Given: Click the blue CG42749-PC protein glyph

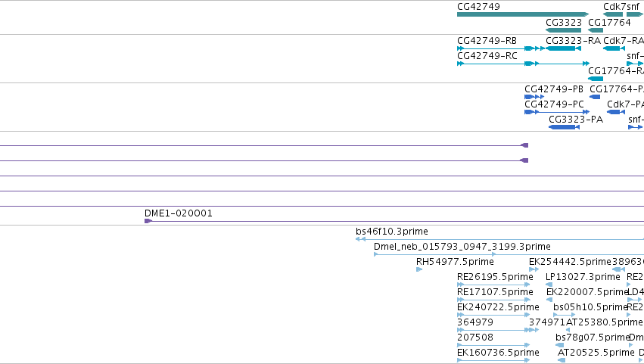Looking at the screenshot, I should point(557,112).
